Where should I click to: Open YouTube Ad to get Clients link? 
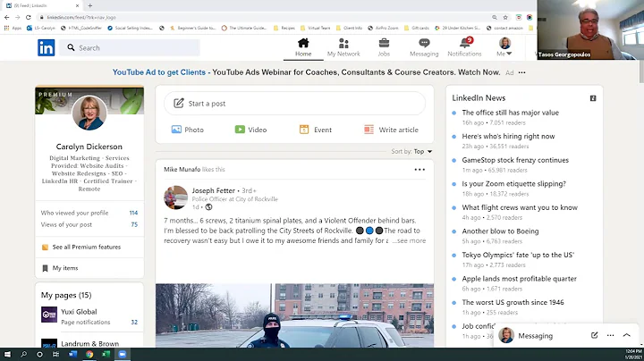[x=159, y=72]
